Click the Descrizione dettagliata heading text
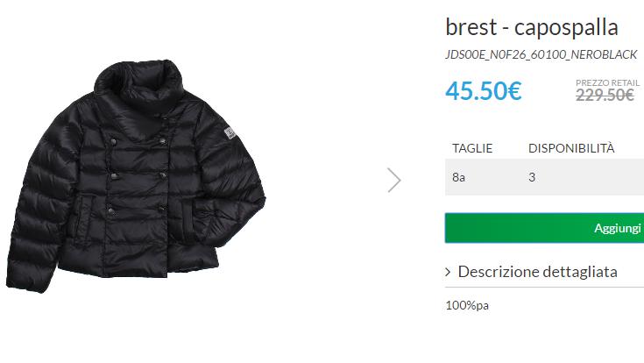 click(x=538, y=272)
